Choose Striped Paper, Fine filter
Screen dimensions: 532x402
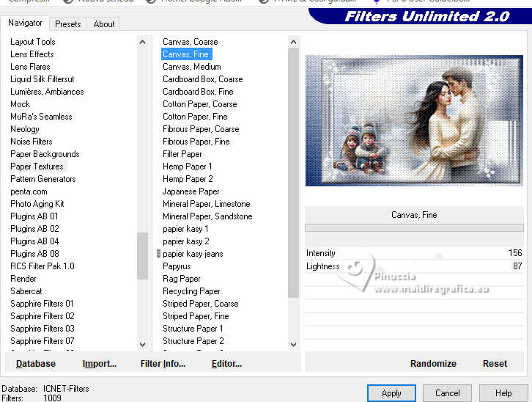196,316
